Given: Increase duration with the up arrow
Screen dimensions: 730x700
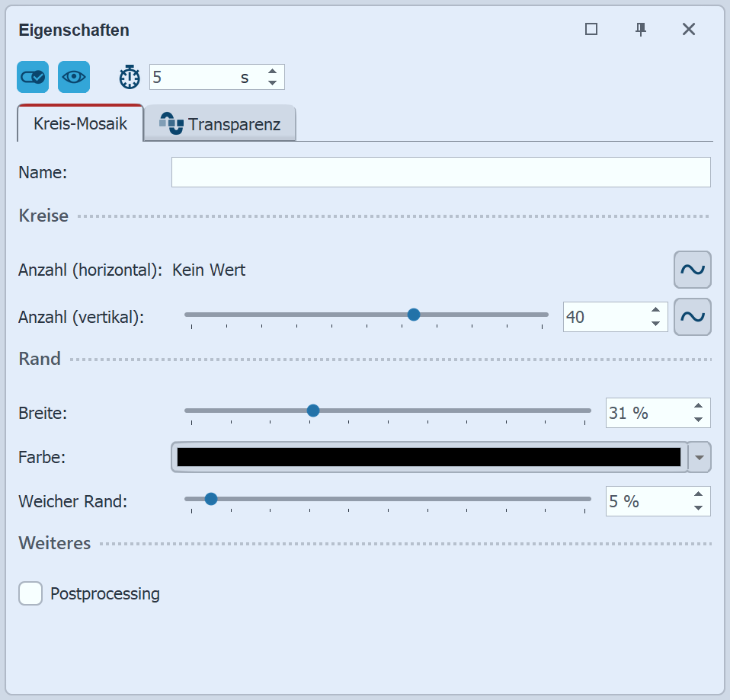Looking at the screenshot, I should tap(272, 72).
